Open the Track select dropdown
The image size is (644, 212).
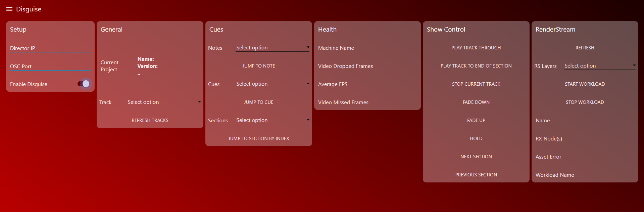point(164,102)
